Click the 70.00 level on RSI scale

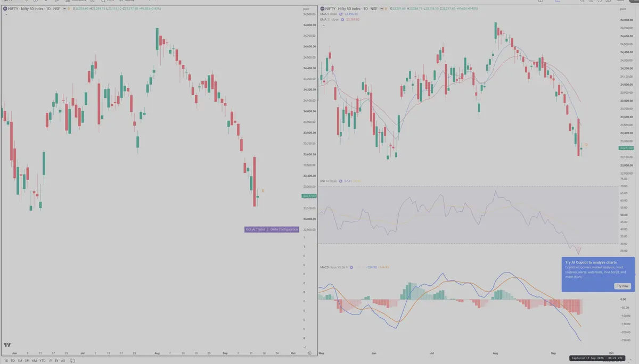coord(624,186)
